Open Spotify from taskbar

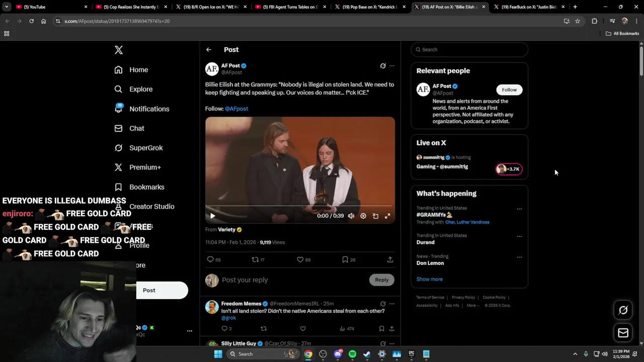(x=352, y=354)
